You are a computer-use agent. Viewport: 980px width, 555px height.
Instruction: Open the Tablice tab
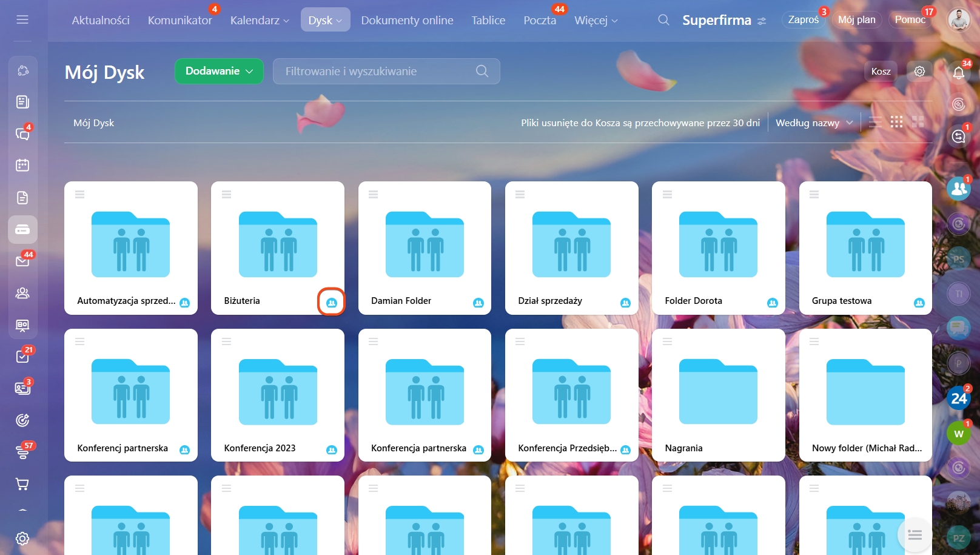[x=488, y=20]
